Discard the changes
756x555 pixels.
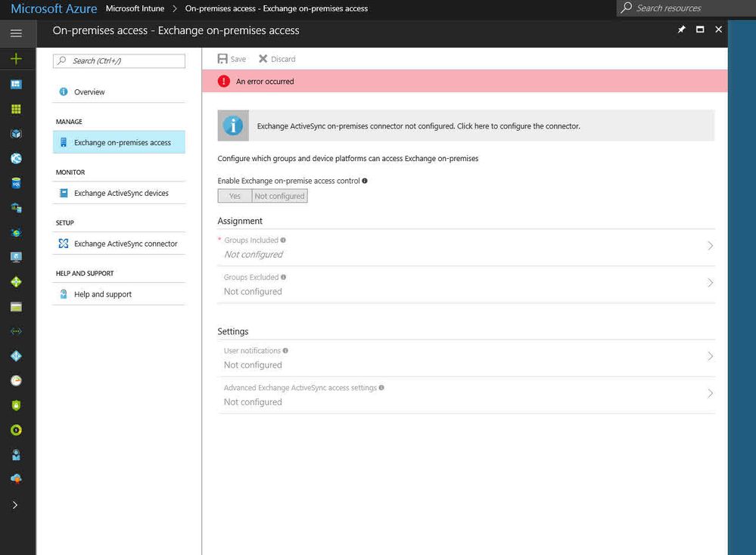pyautogui.click(x=277, y=59)
